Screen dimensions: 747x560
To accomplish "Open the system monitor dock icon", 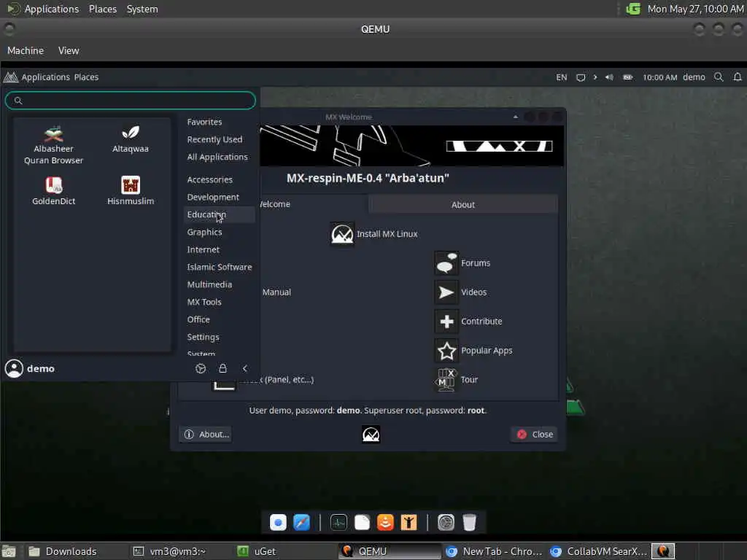I will (338, 522).
